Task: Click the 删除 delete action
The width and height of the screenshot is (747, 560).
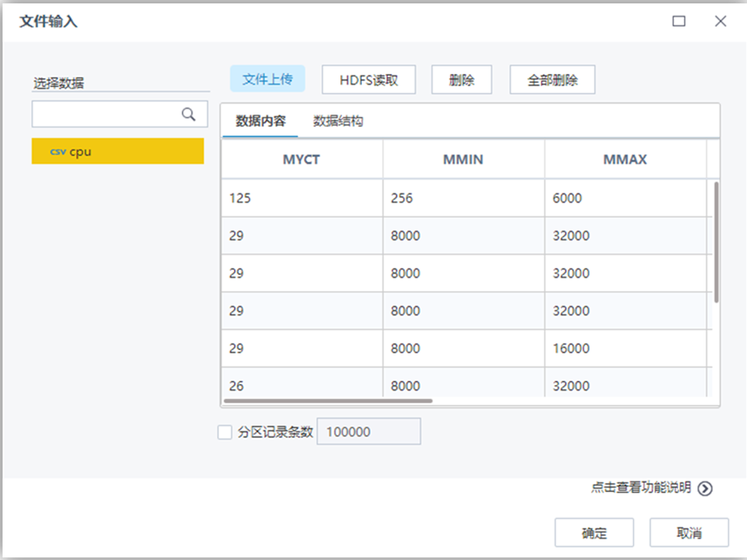Action: click(461, 79)
